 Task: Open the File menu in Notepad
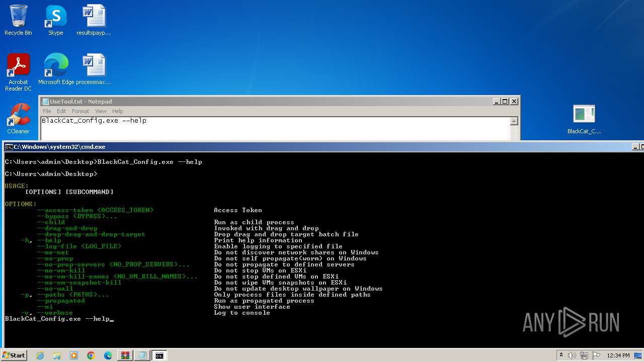pyautogui.click(x=47, y=111)
